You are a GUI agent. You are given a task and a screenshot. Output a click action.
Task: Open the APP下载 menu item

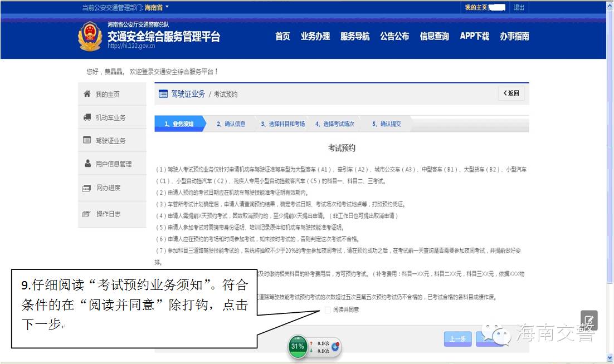[x=474, y=37]
